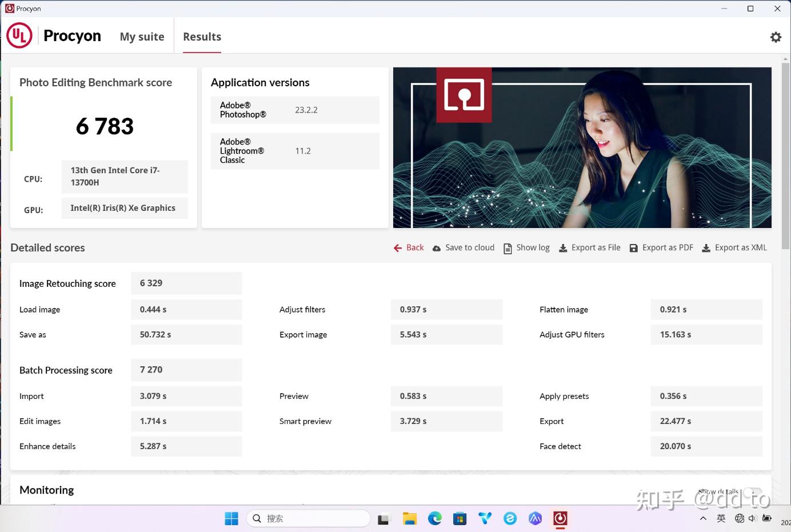Image resolution: width=791 pixels, height=532 pixels.
Task: Click the Image Retouching score value 6 329
Action: pyautogui.click(x=186, y=283)
